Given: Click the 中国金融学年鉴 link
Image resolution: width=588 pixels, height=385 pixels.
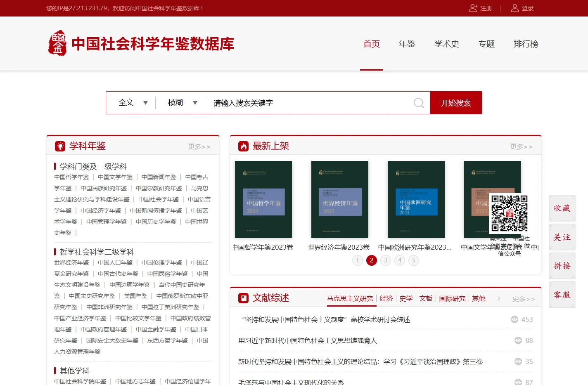Looking at the screenshot, I should [156, 329].
